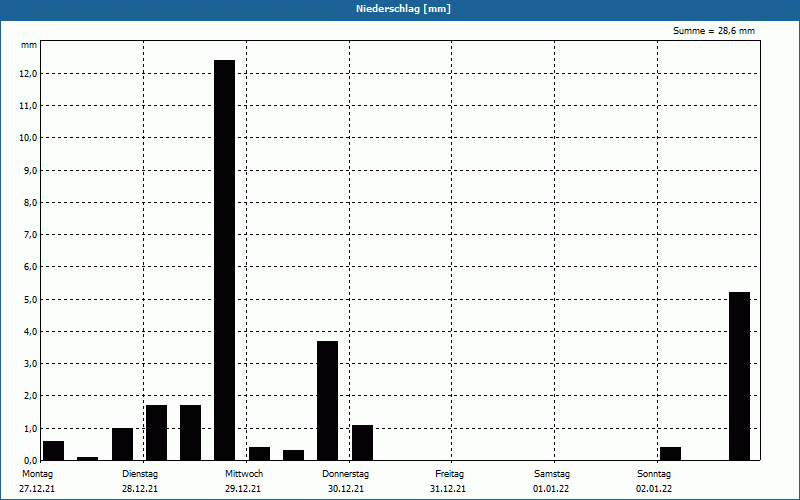Screen dimensions: 800x500
Task: Click the Donnerstag day label
Action: click(x=345, y=474)
